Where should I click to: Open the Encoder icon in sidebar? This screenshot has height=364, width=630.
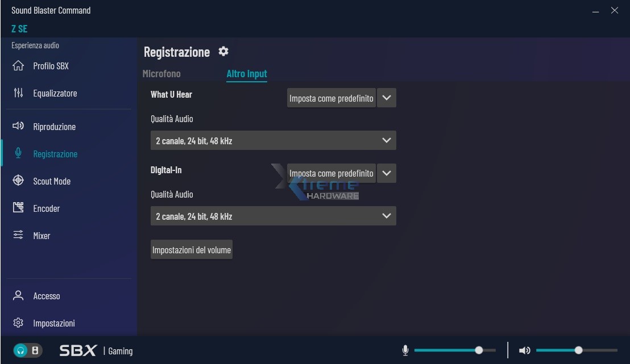pos(18,208)
